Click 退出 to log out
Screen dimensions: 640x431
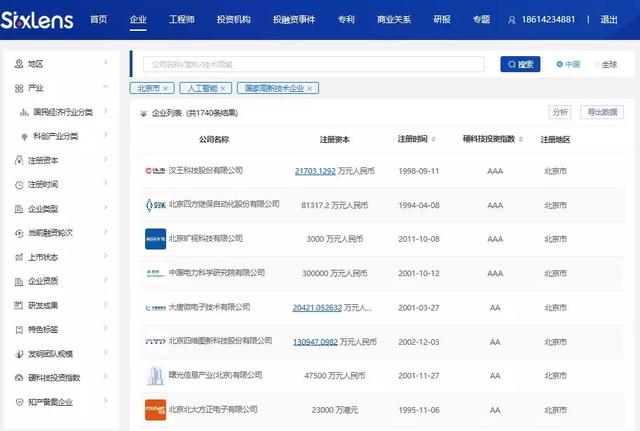pos(609,19)
